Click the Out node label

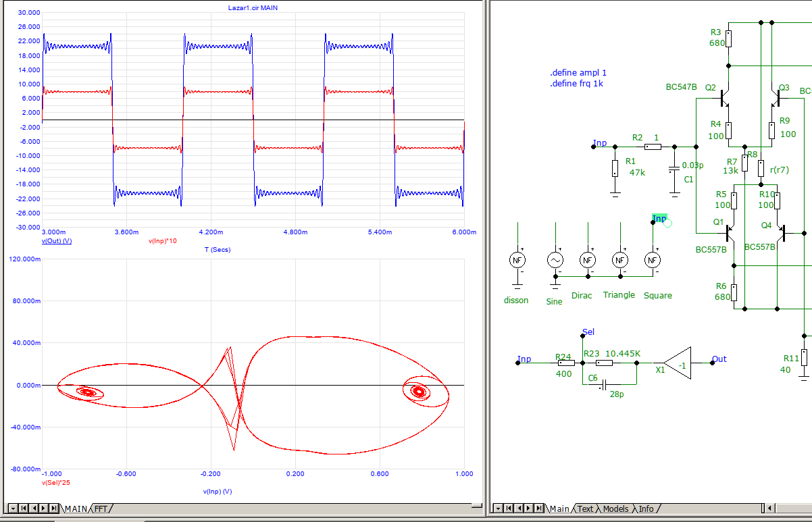pyautogui.click(x=719, y=359)
